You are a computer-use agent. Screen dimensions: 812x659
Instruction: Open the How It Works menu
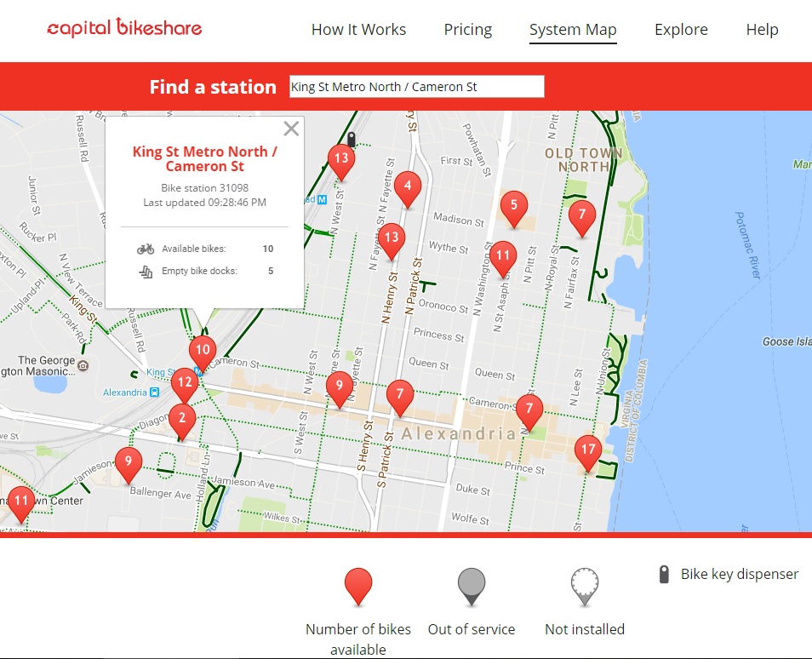[x=358, y=30]
